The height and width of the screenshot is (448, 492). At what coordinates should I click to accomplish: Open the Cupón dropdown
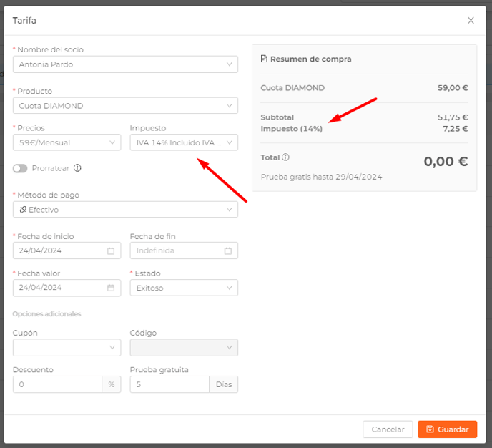[x=67, y=348]
